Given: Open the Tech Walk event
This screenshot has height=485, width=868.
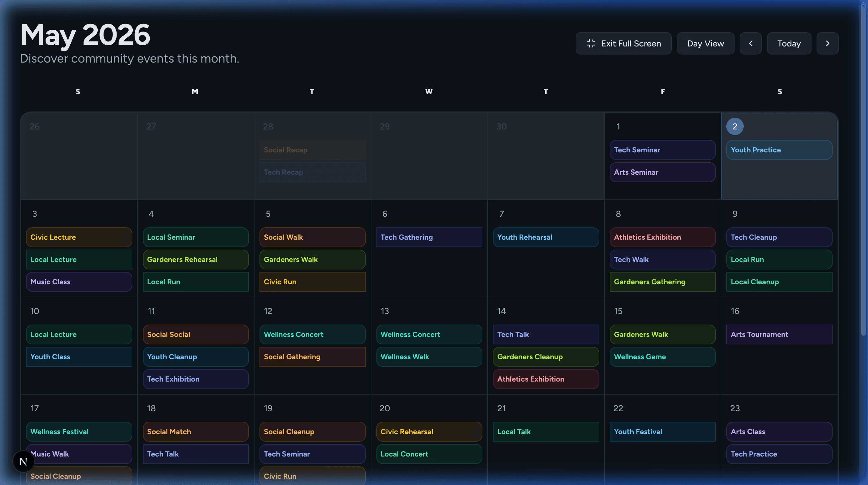Looking at the screenshot, I should point(662,260).
